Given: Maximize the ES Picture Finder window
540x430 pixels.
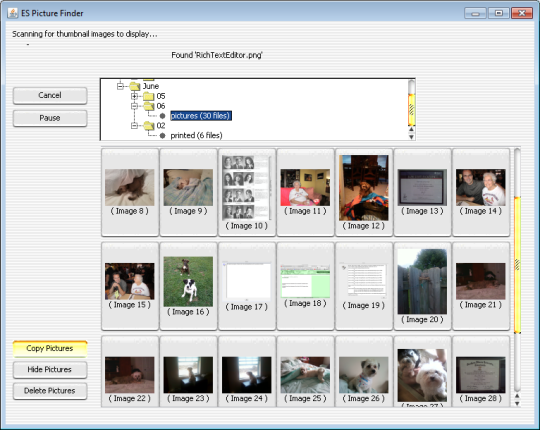Looking at the screenshot, I should click(x=498, y=13).
